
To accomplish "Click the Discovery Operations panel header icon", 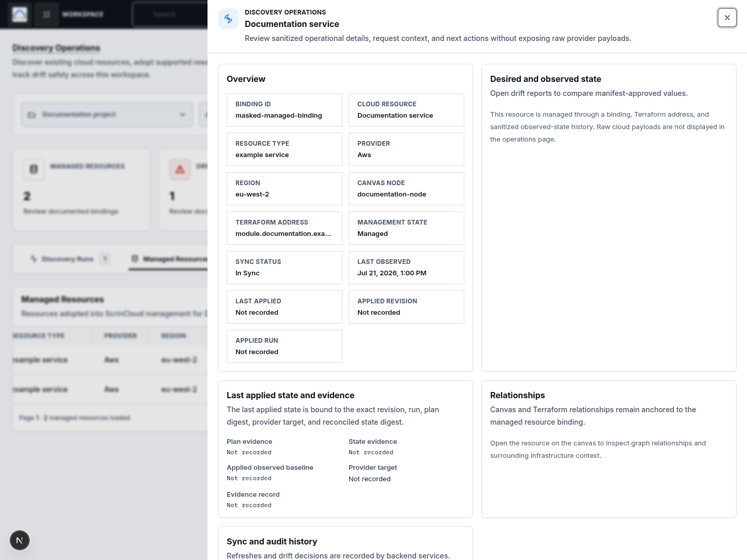I will [228, 19].
